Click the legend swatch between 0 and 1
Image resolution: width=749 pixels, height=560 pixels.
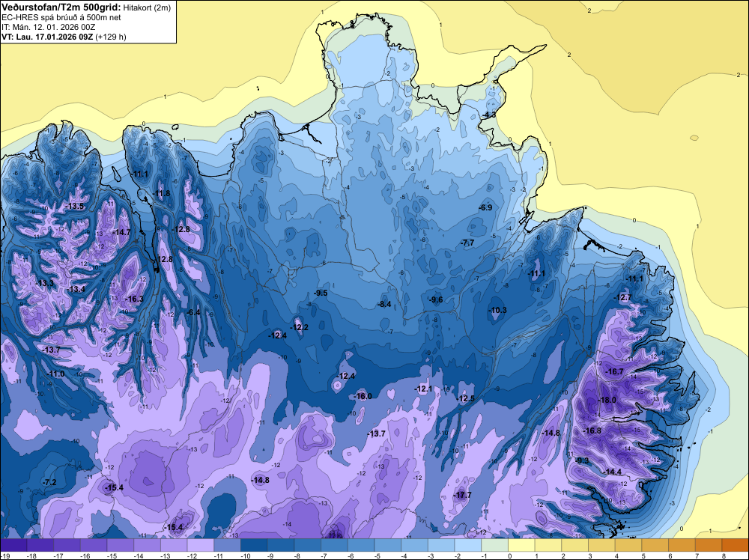[x=521, y=545]
